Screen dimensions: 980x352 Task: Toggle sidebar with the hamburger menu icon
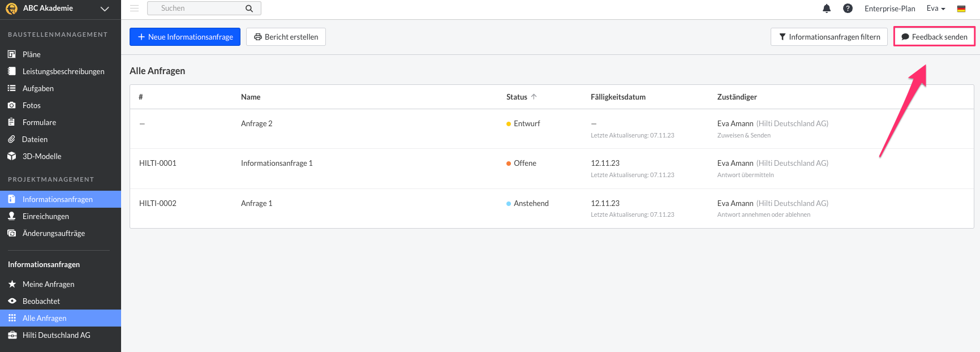[135, 8]
